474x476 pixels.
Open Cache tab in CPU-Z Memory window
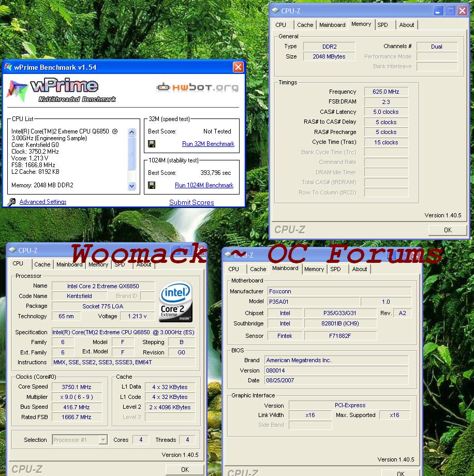pos(305,25)
